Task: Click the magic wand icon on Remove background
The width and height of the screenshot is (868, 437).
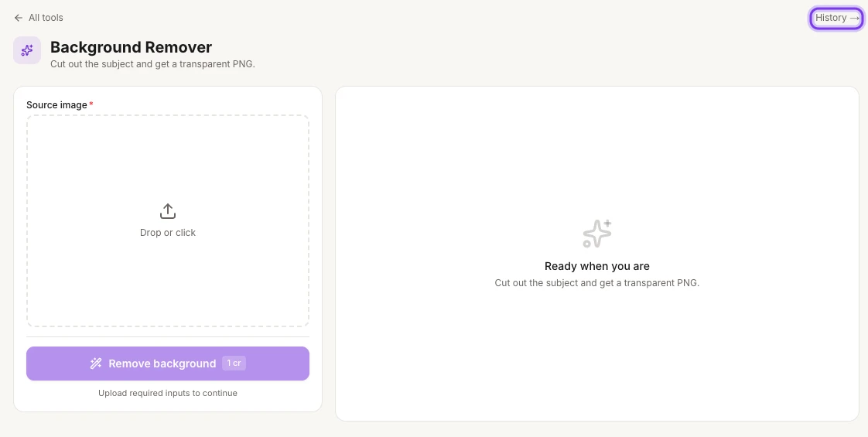Action: point(96,364)
